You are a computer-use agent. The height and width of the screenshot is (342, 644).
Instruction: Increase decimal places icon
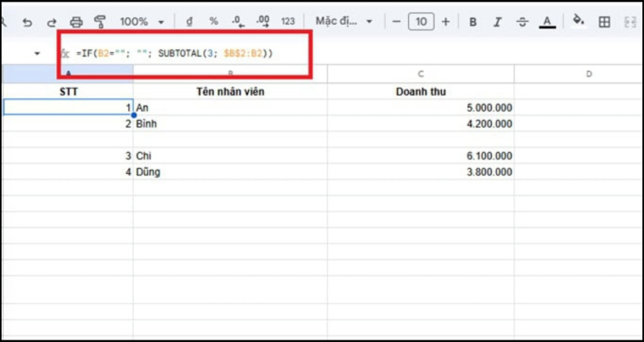coord(263,22)
